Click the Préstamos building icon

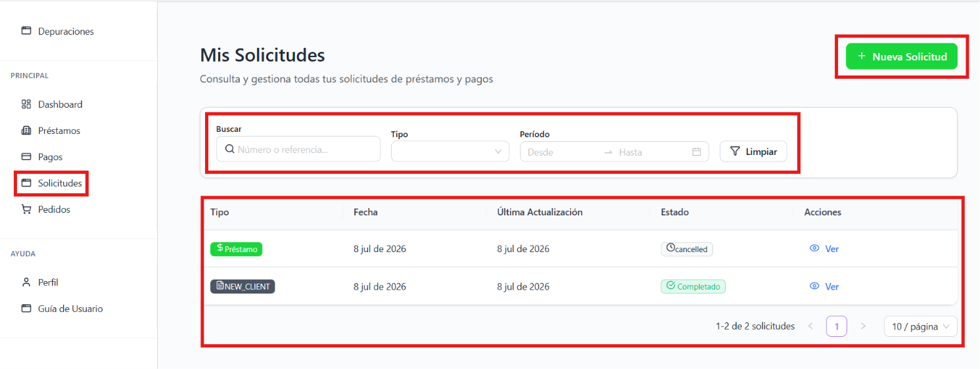tap(26, 131)
